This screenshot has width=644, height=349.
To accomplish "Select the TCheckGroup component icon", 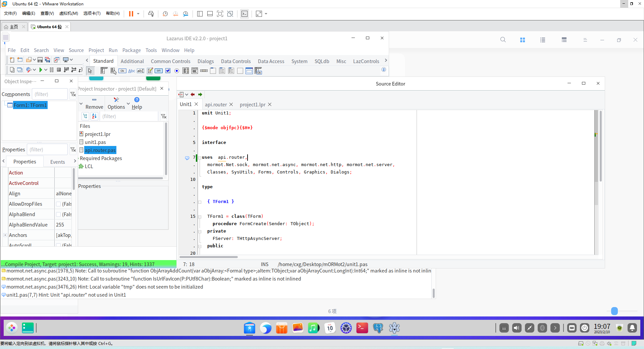I will 231,70.
